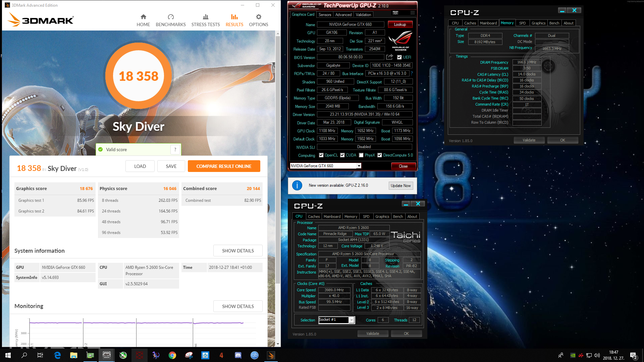Click the SAVE button in 3DMark

coord(171,166)
